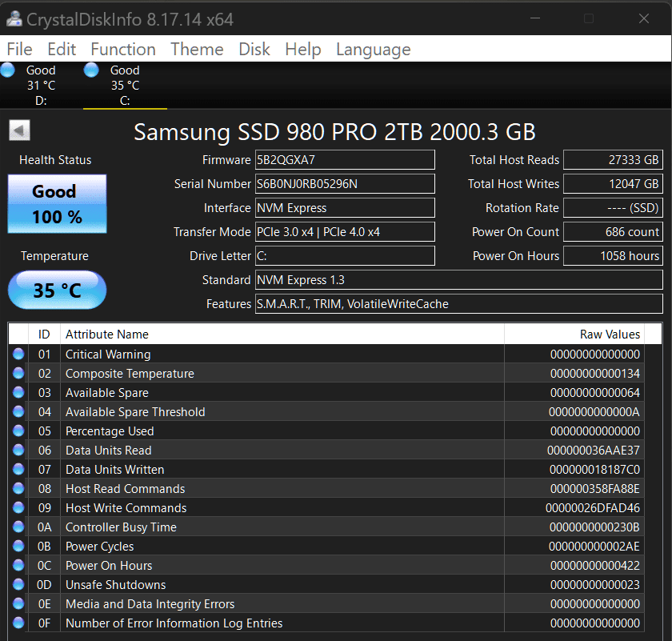Click raw value 0000000000230B

595,527
